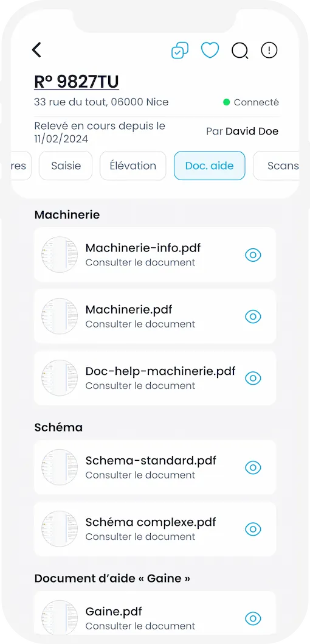
Task: View Gaine.pdf with the eye icon
Action: [253, 618]
